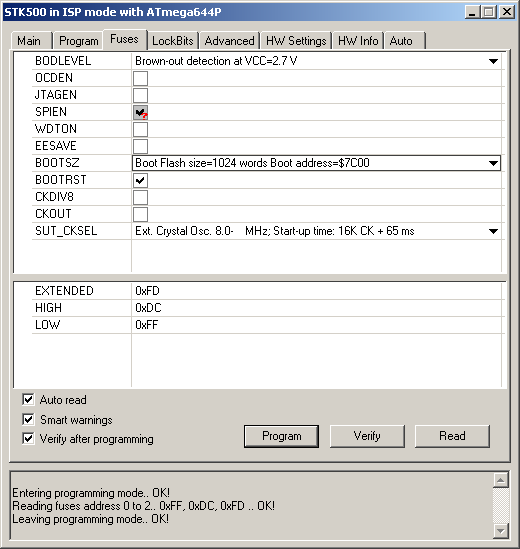Image resolution: width=520 pixels, height=549 pixels.
Task: Open the Program tab
Action: click(78, 41)
